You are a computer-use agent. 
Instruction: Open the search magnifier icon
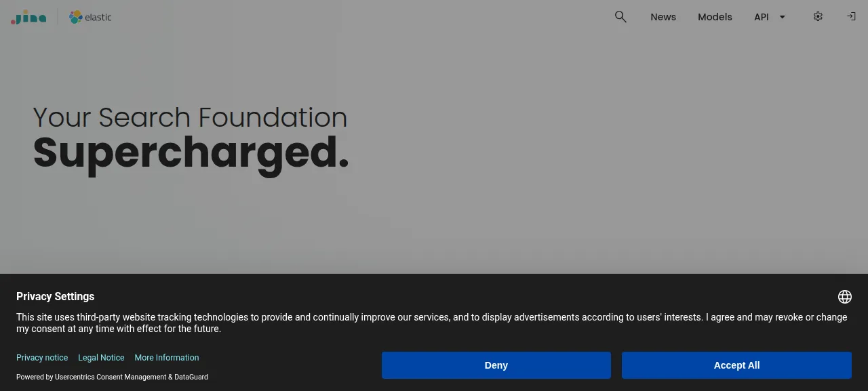620,17
